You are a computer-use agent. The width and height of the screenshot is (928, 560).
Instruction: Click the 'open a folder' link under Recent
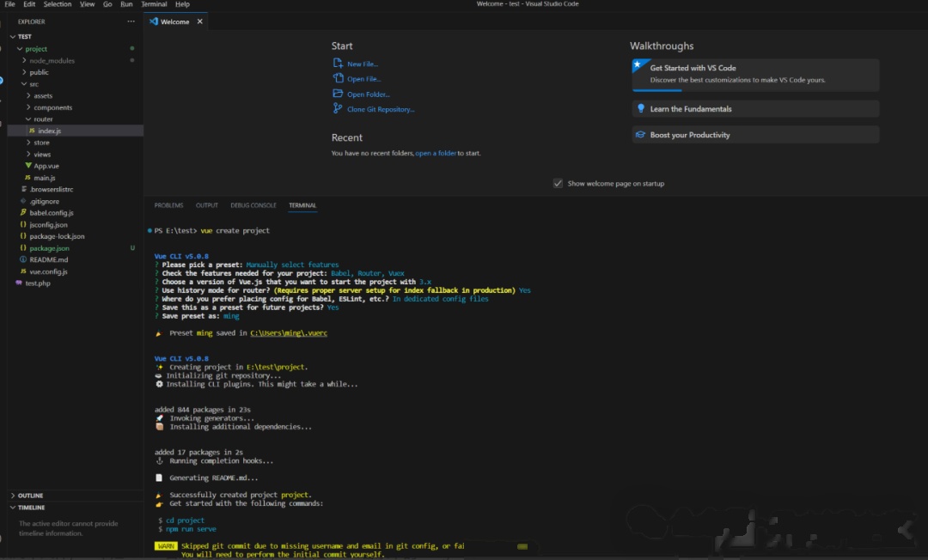(436, 153)
